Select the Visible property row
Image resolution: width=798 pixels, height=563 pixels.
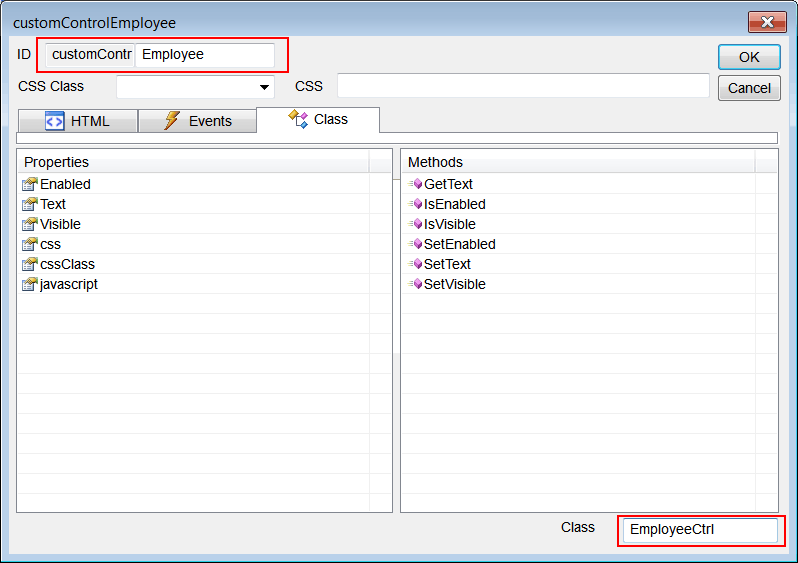[204, 224]
